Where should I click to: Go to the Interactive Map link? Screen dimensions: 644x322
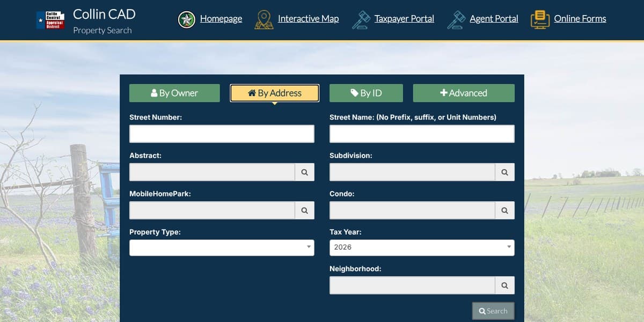pos(308,19)
